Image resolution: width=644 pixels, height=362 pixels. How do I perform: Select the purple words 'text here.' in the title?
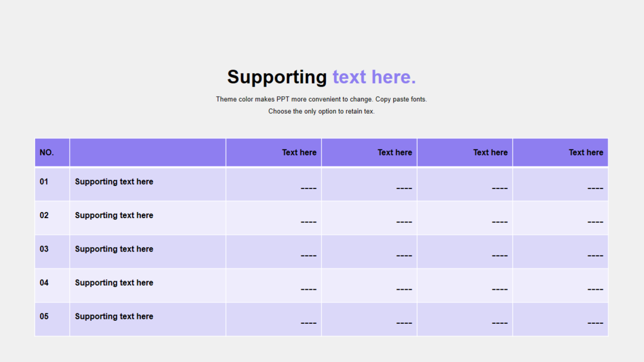374,77
